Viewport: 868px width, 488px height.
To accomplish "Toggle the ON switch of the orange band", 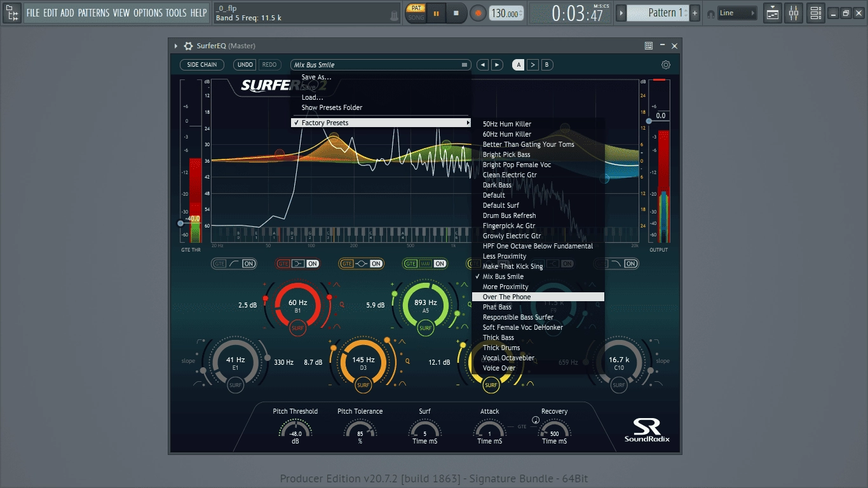I will (x=376, y=264).
